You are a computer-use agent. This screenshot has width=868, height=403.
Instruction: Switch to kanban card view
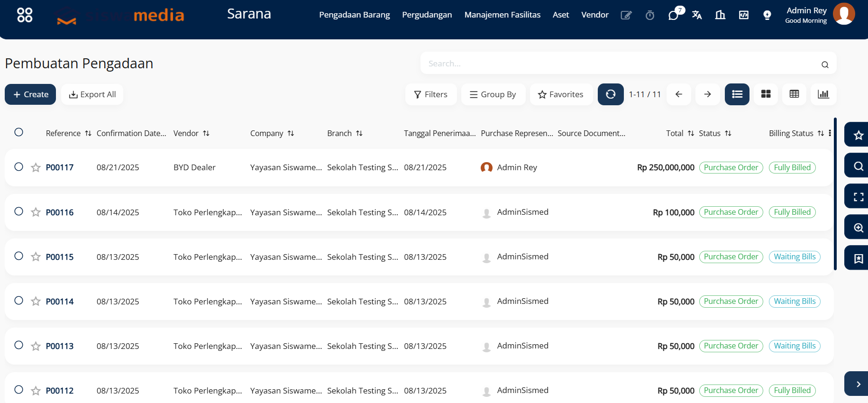(x=766, y=94)
